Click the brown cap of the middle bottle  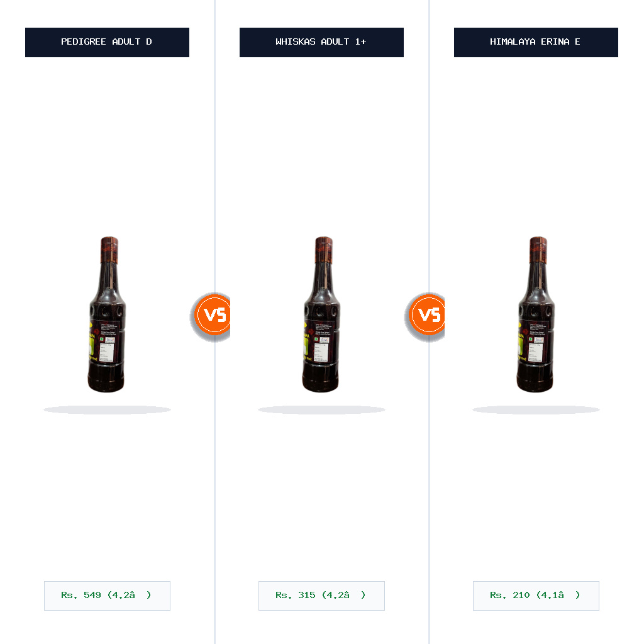(x=324, y=250)
